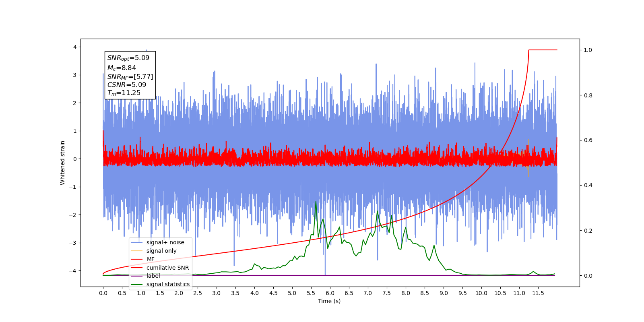Viewport: 644px width, 322px height.
Task: Click the 5.5 tick on the time axis
Action: click(311, 293)
